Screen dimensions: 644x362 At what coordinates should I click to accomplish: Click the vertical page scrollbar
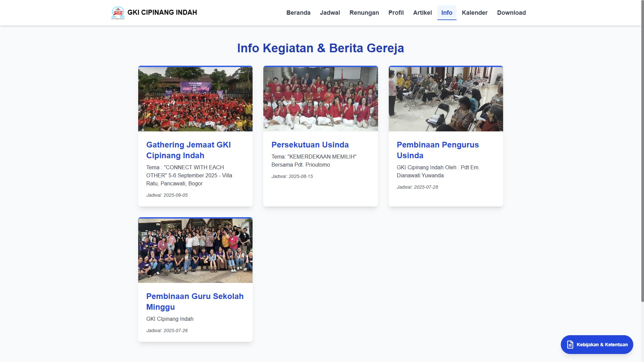point(642,151)
